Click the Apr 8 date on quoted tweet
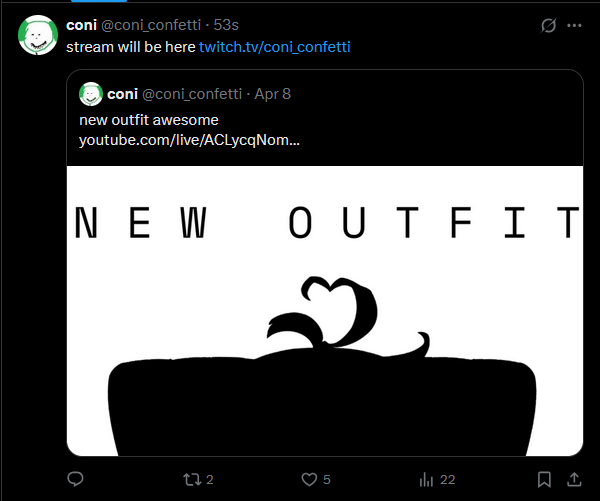 (x=276, y=94)
